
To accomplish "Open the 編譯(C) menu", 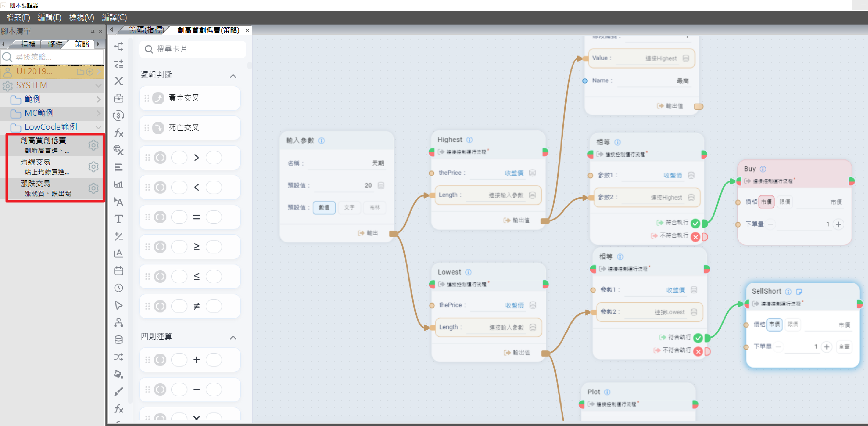I will 114,17.
